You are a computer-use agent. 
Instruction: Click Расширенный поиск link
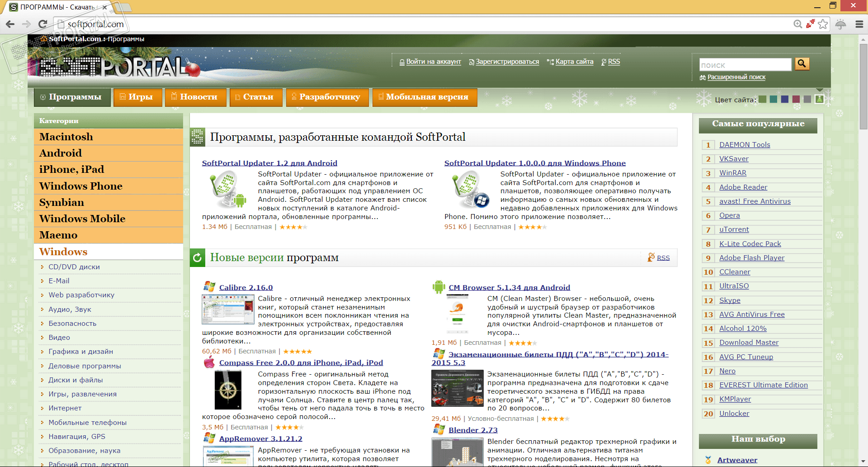736,77
